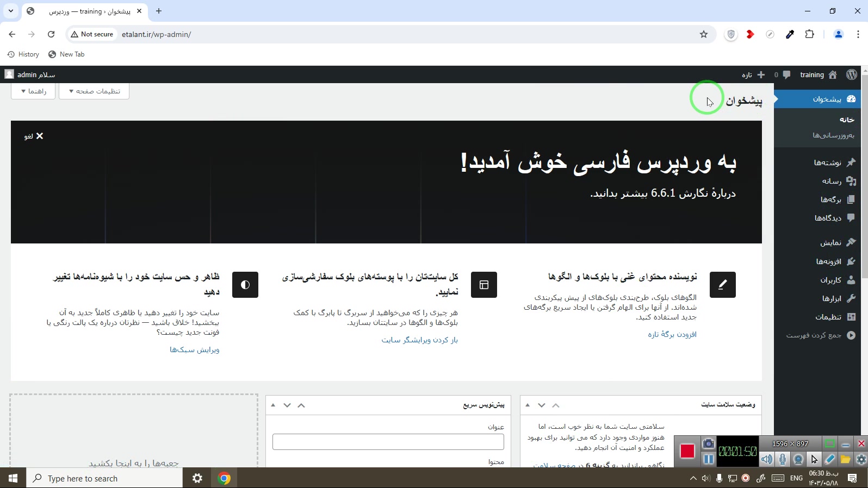Screen dimensions: 868x488
Task: Expand the 'تنظیمات صفحه' screen options
Action: click(x=94, y=91)
